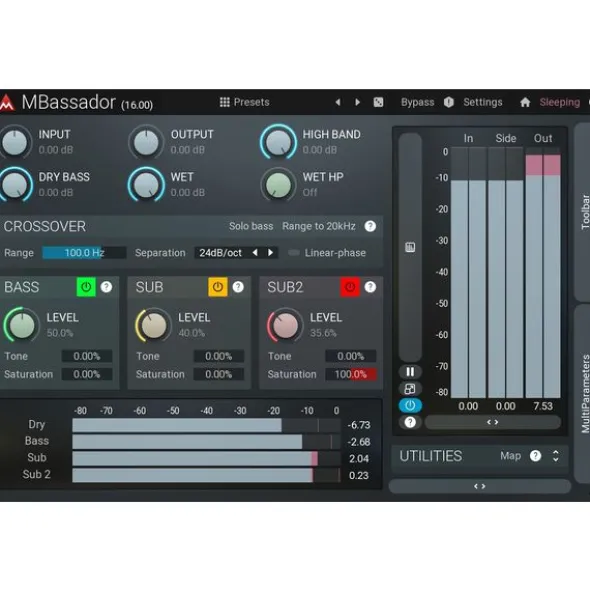Image resolution: width=590 pixels, height=591 pixels.
Task: Click the meter pause button
Action: pyautogui.click(x=410, y=372)
